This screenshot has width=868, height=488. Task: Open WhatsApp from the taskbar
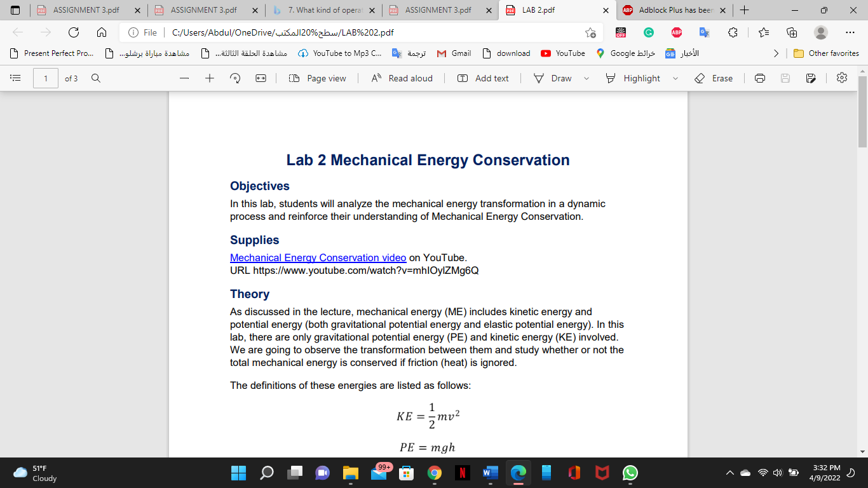tap(629, 473)
